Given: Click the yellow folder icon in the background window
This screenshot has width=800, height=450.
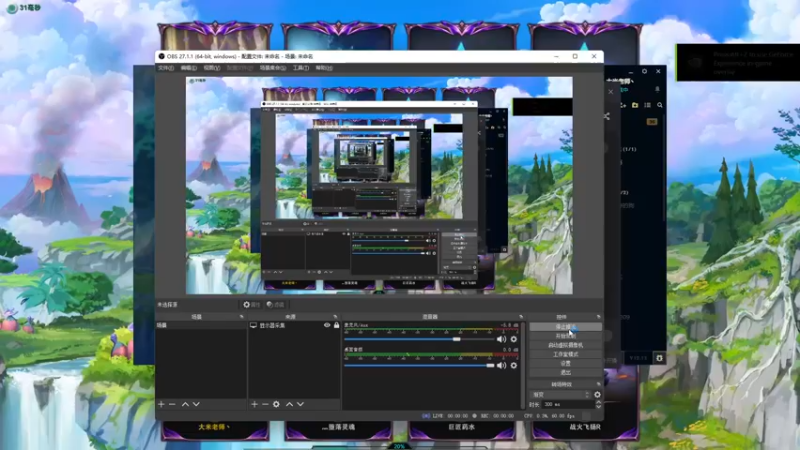Looking at the screenshot, I should click(x=635, y=105).
